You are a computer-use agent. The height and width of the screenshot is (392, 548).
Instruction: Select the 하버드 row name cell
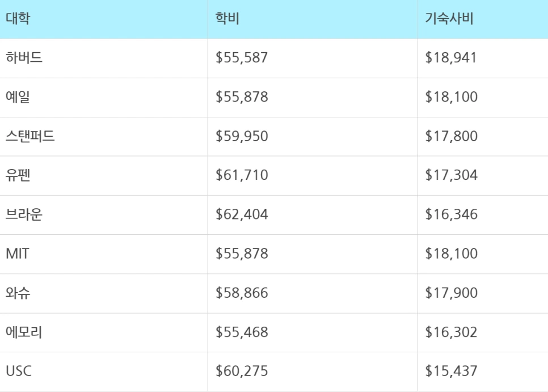[24, 58]
